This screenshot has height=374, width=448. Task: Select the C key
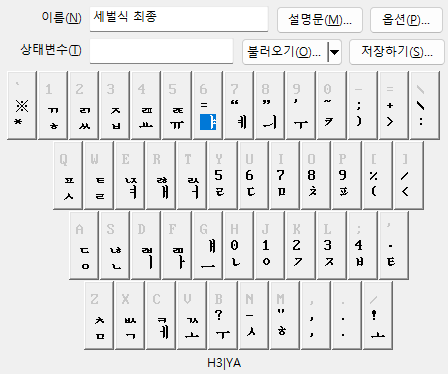[x=161, y=315]
